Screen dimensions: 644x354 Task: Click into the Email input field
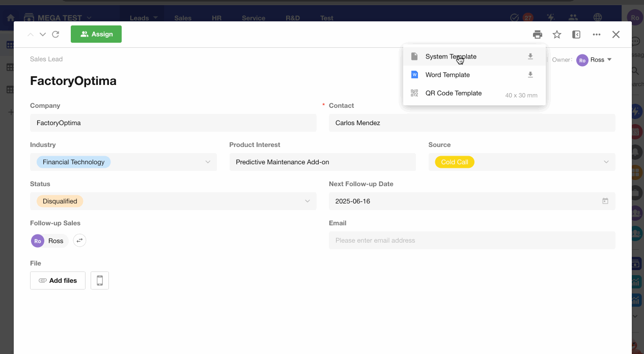click(x=471, y=241)
